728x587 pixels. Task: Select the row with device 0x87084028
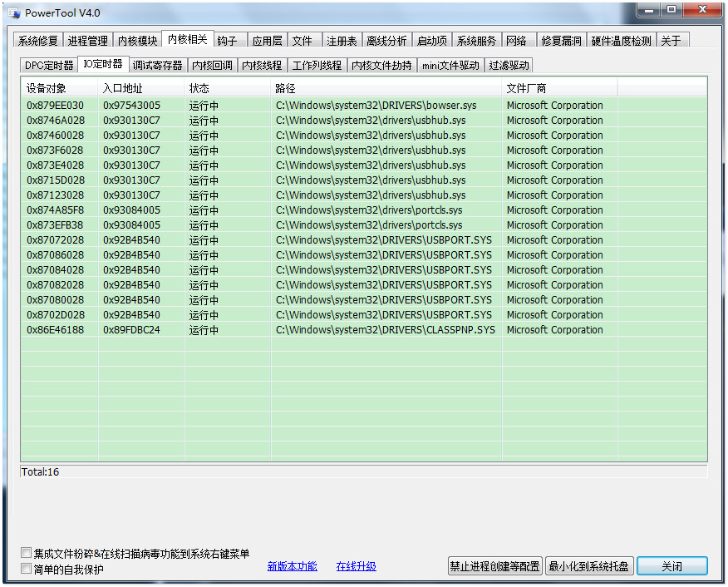[364, 270]
